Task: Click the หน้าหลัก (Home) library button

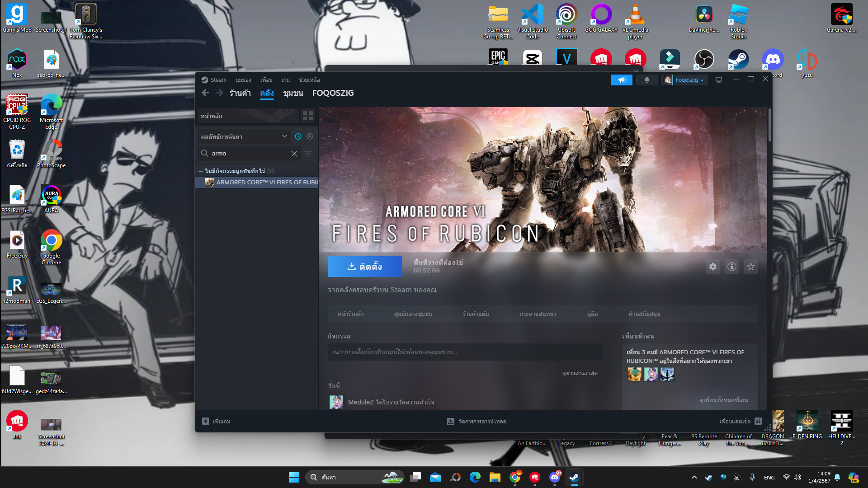Action: pos(248,116)
